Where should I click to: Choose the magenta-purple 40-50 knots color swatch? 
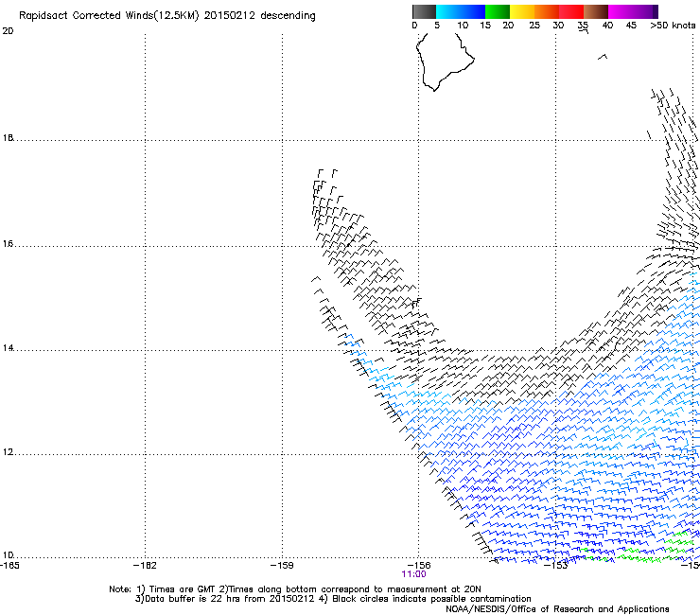tap(633, 11)
